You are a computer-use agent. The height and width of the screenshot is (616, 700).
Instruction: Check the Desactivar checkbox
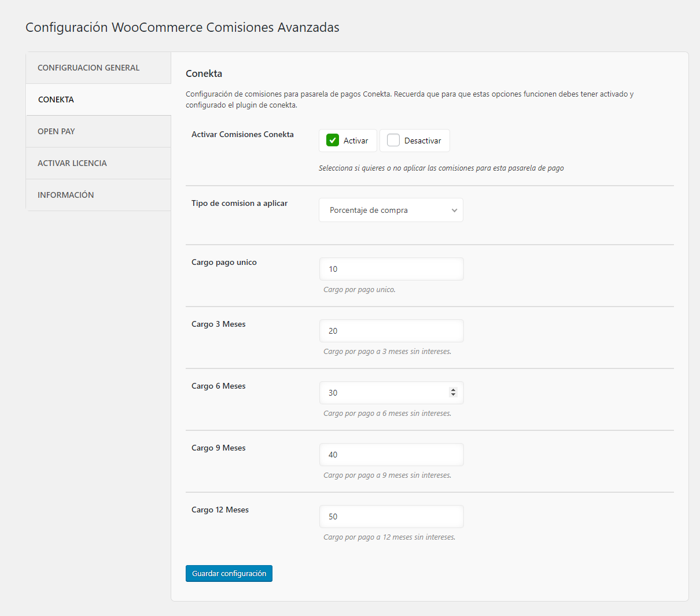(x=393, y=141)
